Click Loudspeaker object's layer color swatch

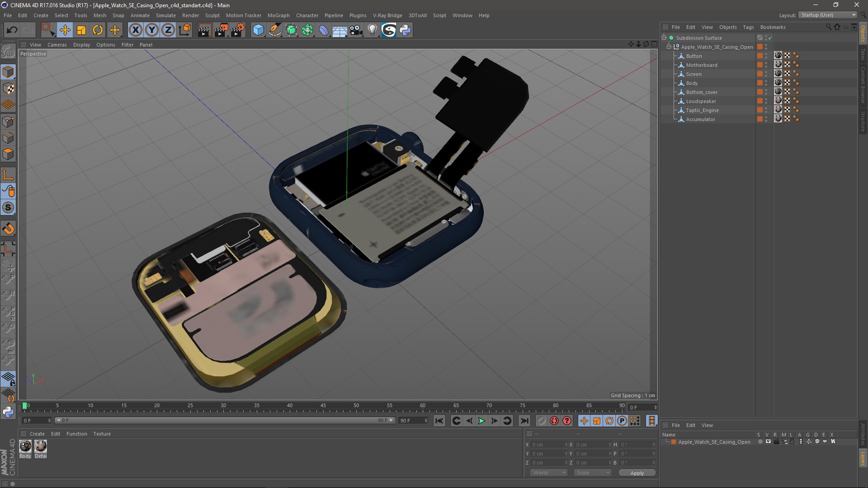tap(760, 101)
